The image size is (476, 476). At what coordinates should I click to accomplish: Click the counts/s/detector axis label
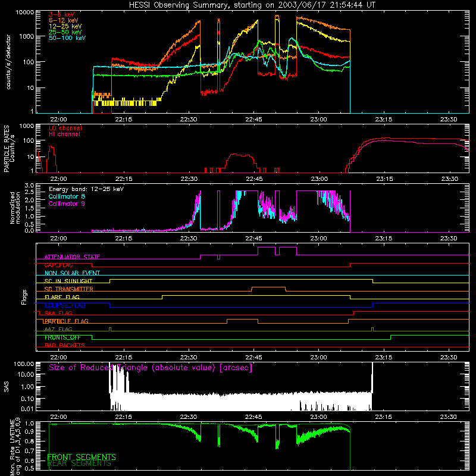click(8, 62)
